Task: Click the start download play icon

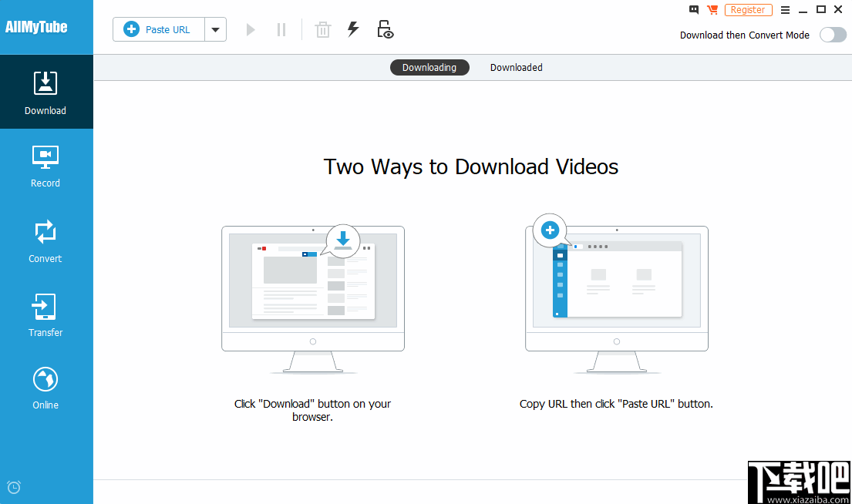Action: coord(250,29)
